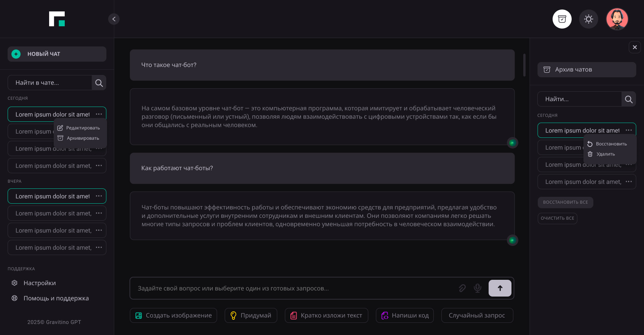Collapse the left sidebar with arrow button

114,19
